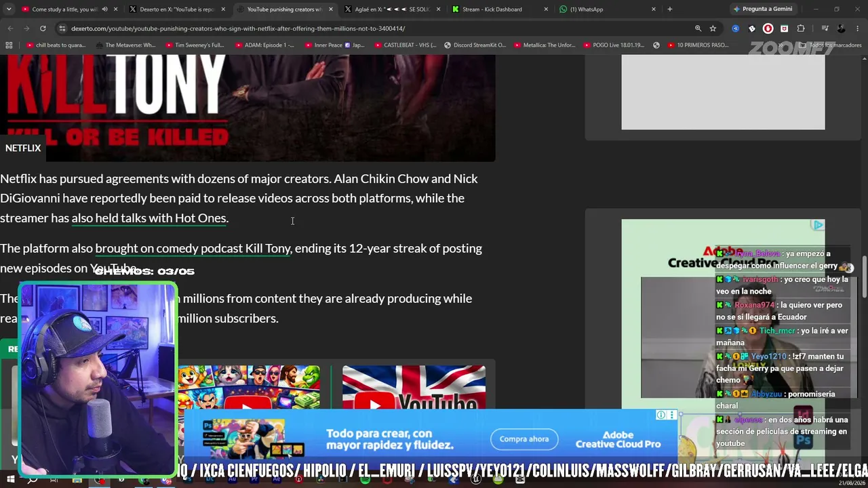Open the Chrome profile avatar
Image resolution: width=868 pixels, height=488 pixels.
click(x=842, y=28)
